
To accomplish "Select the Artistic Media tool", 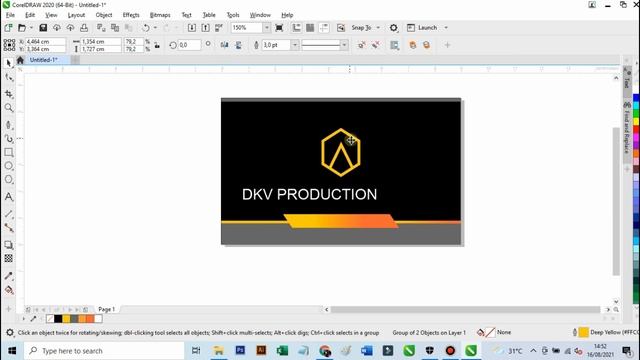I will [9, 139].
